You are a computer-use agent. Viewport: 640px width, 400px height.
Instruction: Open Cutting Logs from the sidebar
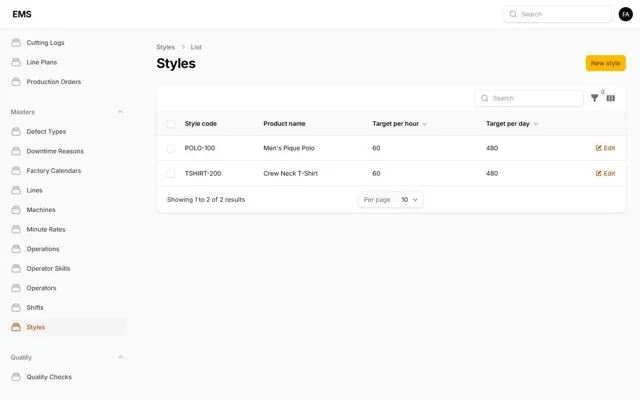click(x=45, y=42)
